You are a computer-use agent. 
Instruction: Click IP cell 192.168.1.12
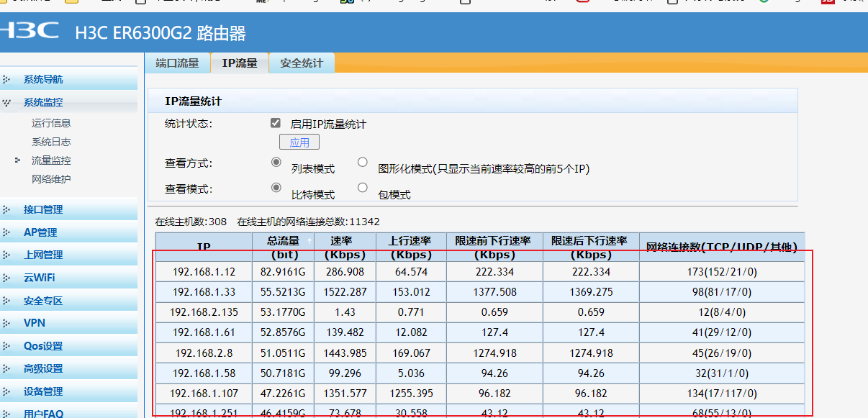click(204, 272)
